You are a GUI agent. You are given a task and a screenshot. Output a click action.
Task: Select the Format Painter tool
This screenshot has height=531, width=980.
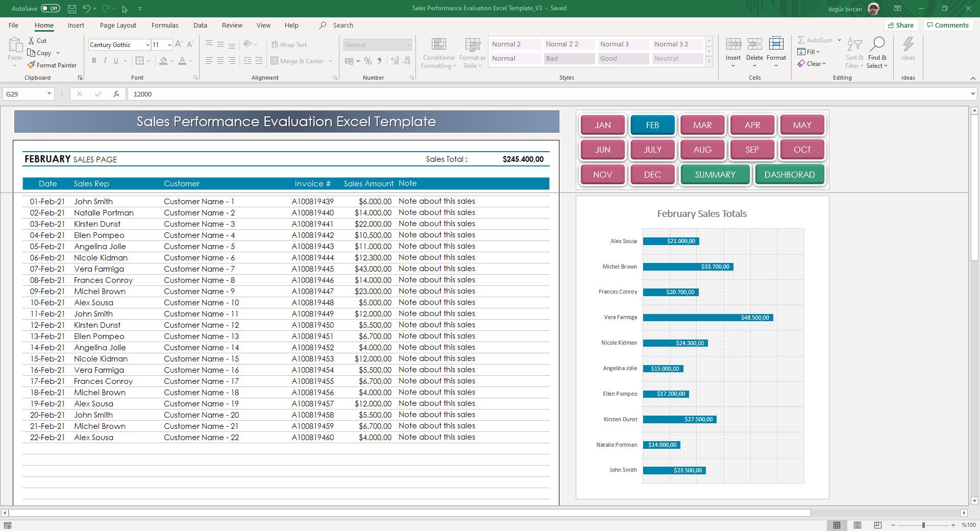pos(53,65)
